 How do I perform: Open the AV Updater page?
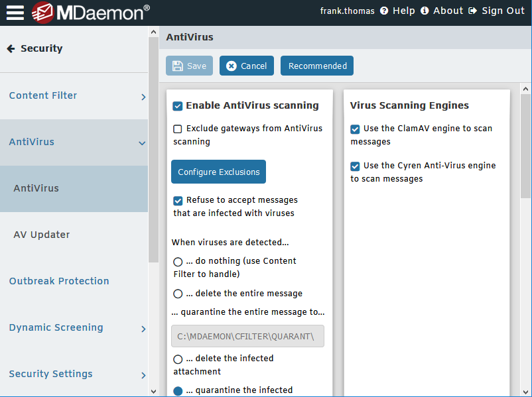pyautogui.click(x=41, y=235)
